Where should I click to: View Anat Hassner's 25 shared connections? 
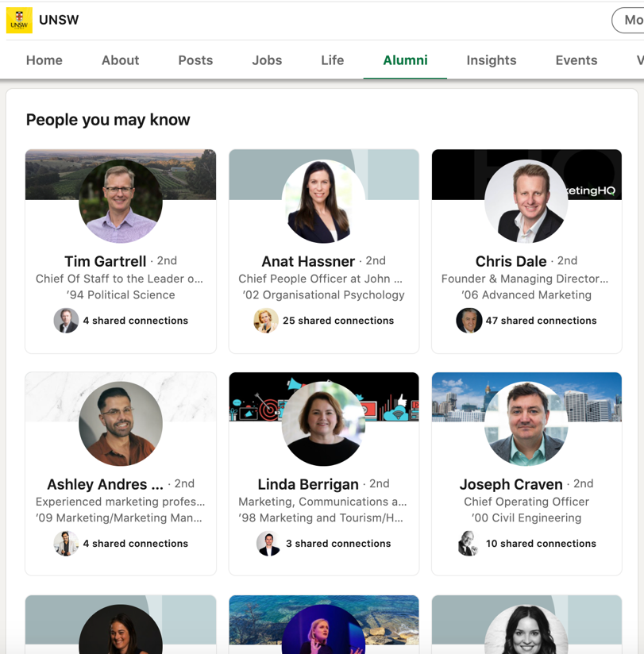pyautogui.click(x=338, y=321)
